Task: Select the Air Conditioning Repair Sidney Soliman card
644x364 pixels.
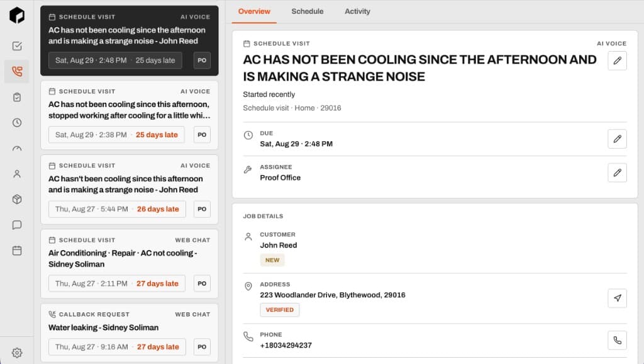Action: 130,264
